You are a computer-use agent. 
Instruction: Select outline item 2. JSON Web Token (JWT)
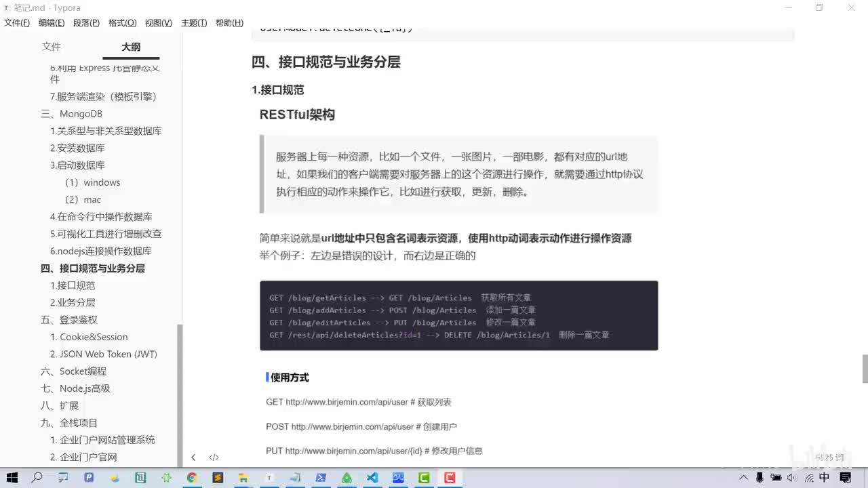pos(103,354)
